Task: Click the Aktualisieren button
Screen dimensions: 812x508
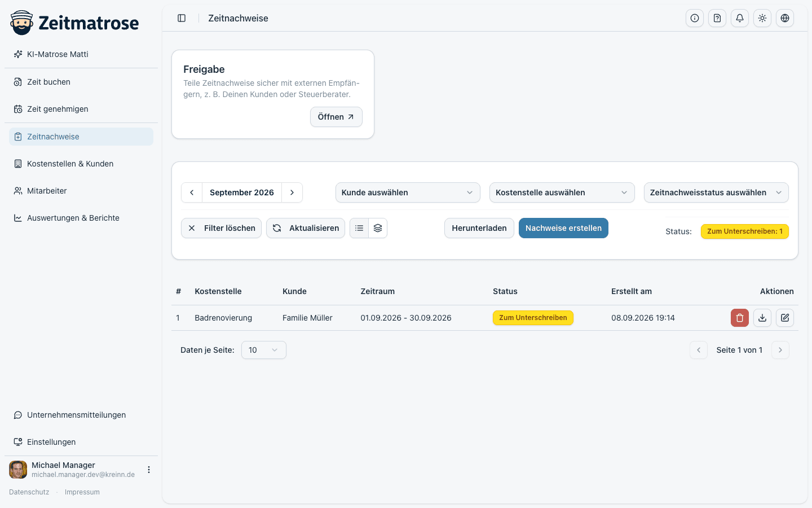Action: (306, 228)
